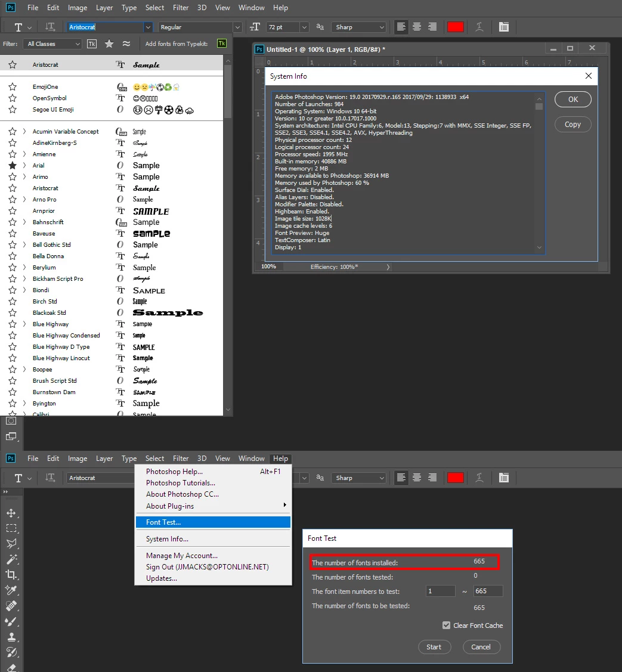Screen dimensions: 622x672
Task: Choose Font Test... in the Help menu
Action: (x=213, y=522)
